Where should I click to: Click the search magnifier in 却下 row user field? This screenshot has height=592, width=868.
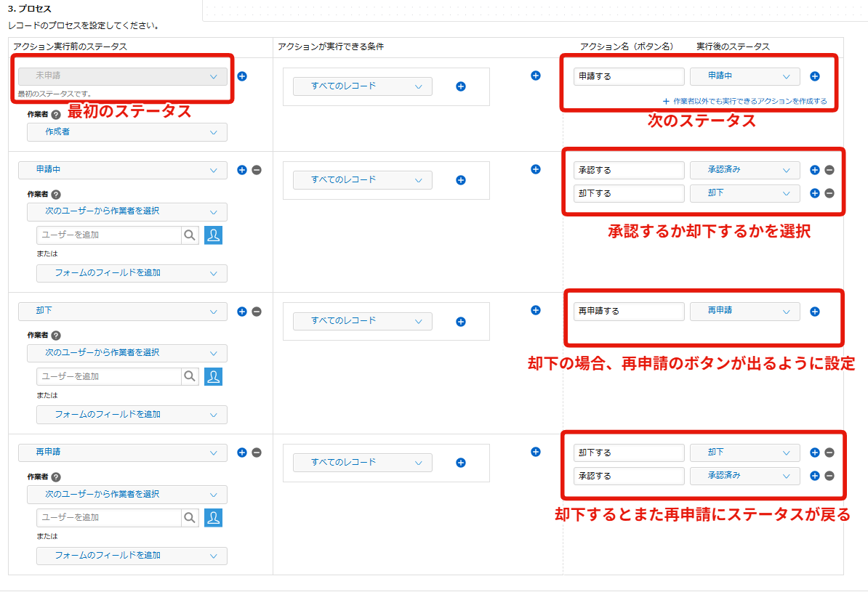click(x=190, y=376)
